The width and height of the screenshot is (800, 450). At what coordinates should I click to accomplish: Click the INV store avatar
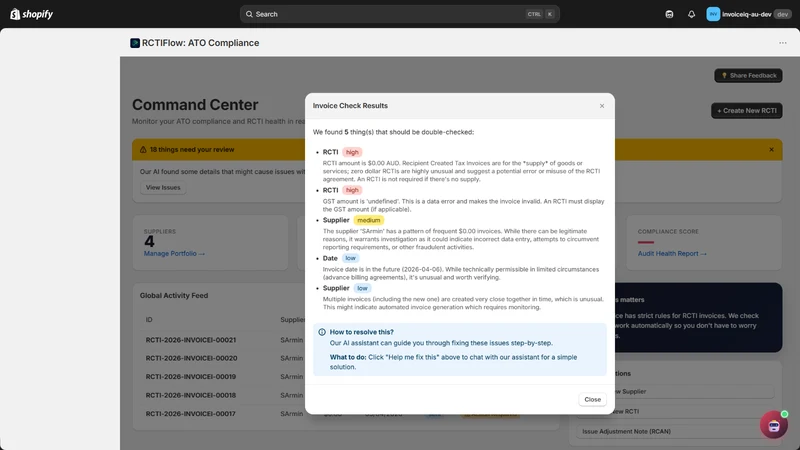[713, 14]
